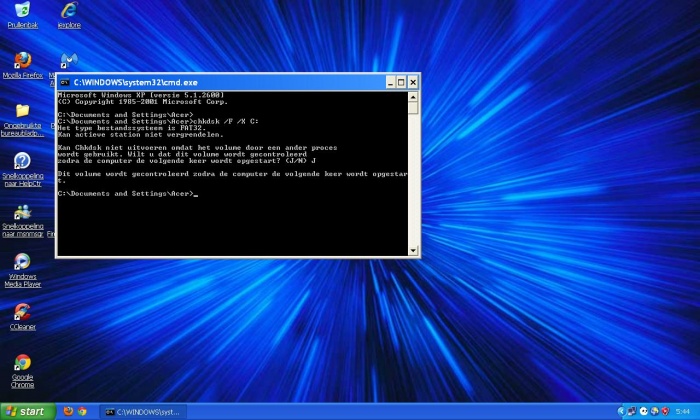Click the 'Microsoft Windows XP' version line
This screenshot has height=420, width=700.
tap(141, 95)
